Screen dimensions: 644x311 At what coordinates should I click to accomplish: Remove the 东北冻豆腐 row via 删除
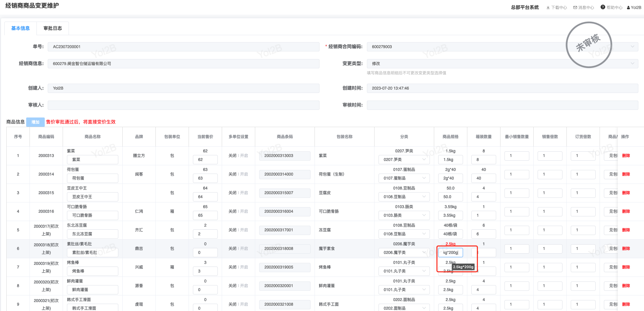point(626,230)
